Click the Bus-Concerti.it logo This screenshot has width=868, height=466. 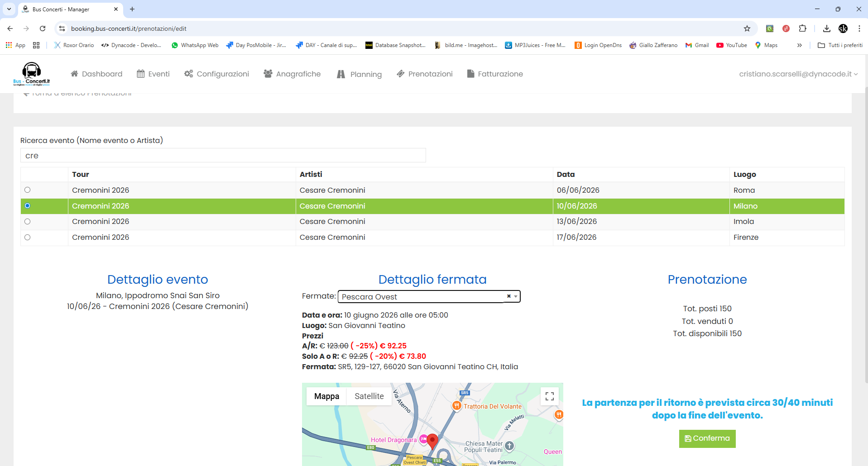click(x=32, y=74)
